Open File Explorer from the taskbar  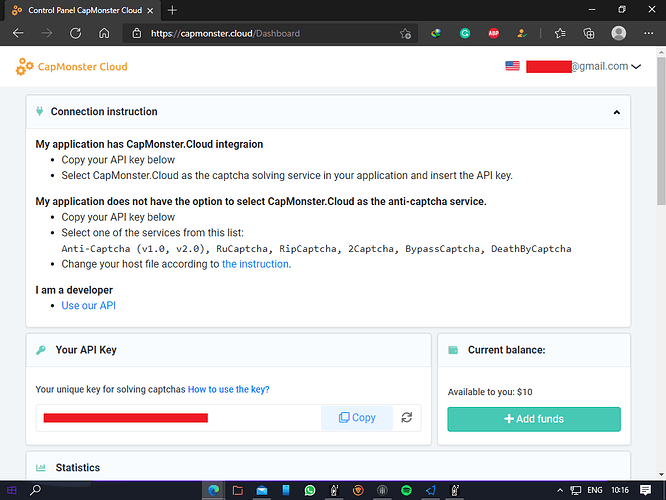click(237, 490)
